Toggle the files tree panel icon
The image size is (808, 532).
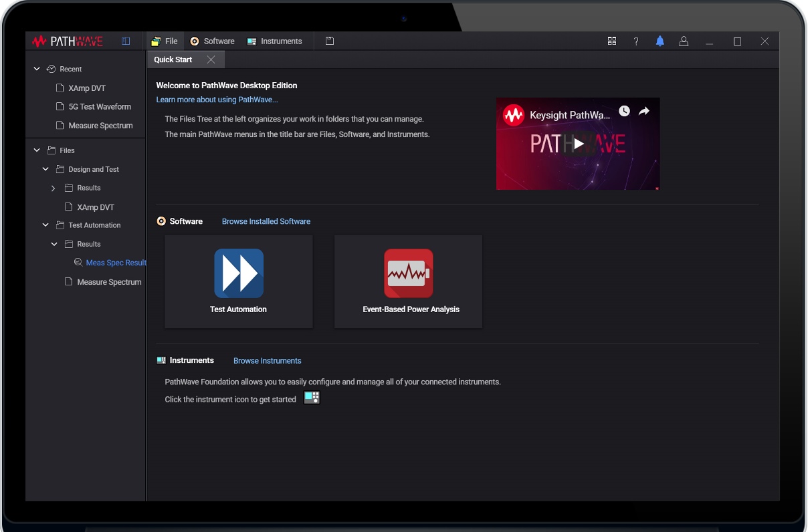coord(126,41)
